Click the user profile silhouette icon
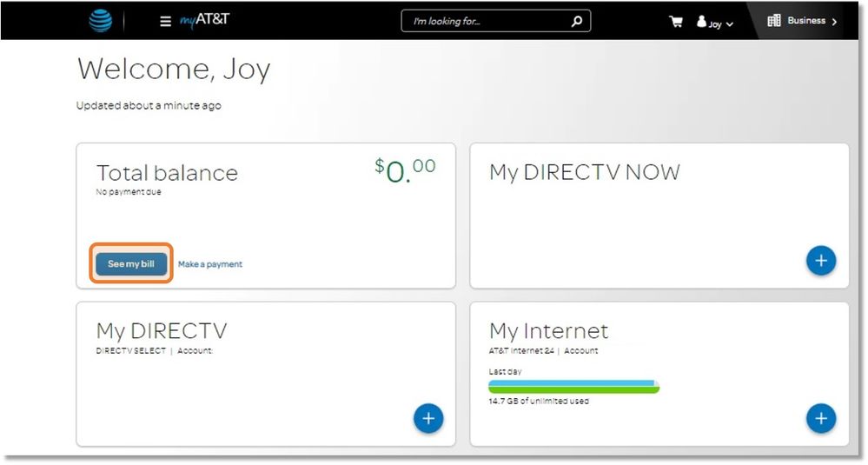The height and width of the screenshot is (465, 868). point(702,22)
